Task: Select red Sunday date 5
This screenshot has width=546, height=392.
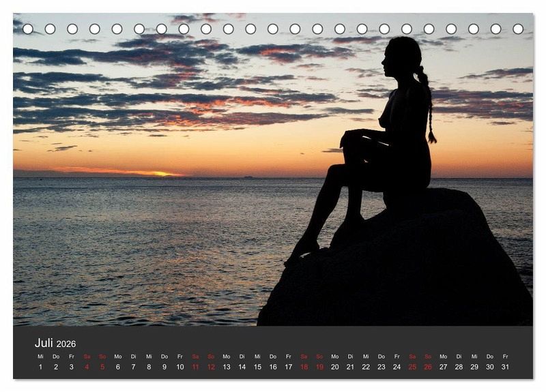Action: click(102, 367)
